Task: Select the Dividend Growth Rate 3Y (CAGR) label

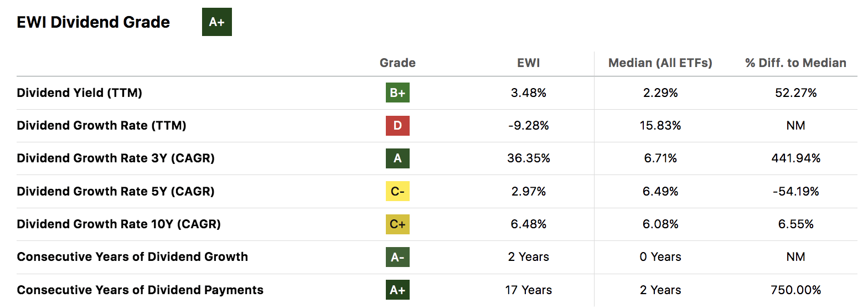Action: pos(116,158)
